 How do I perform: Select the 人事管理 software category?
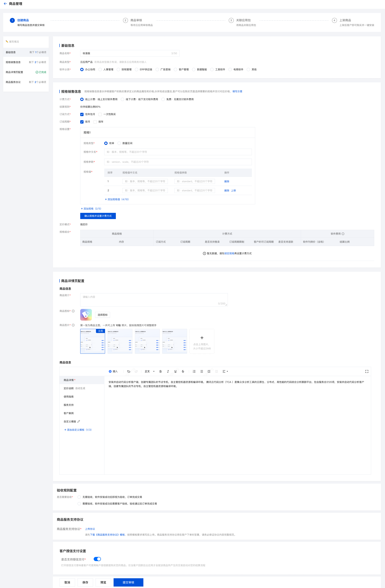click(100, 69)
